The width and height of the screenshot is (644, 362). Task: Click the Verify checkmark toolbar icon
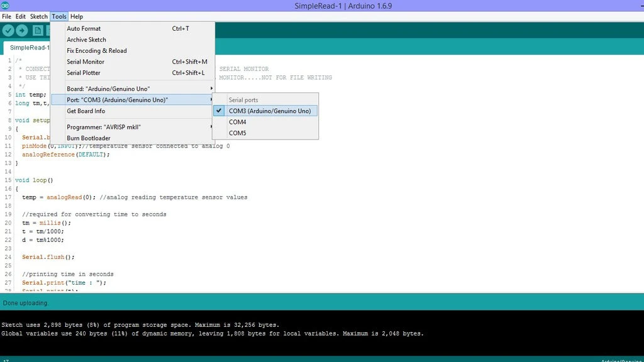coord(8,30)
